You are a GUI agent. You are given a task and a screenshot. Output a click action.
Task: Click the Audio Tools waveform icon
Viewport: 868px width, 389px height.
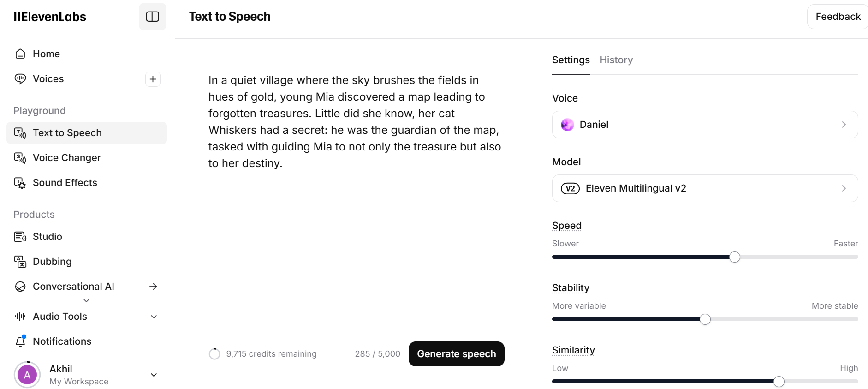tap(20, 317)
